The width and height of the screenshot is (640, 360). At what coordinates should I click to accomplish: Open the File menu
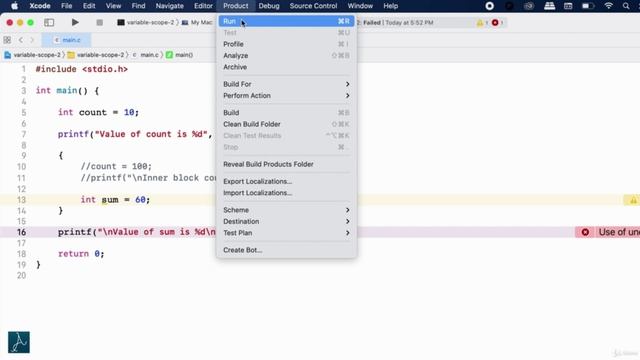[67, 6]
